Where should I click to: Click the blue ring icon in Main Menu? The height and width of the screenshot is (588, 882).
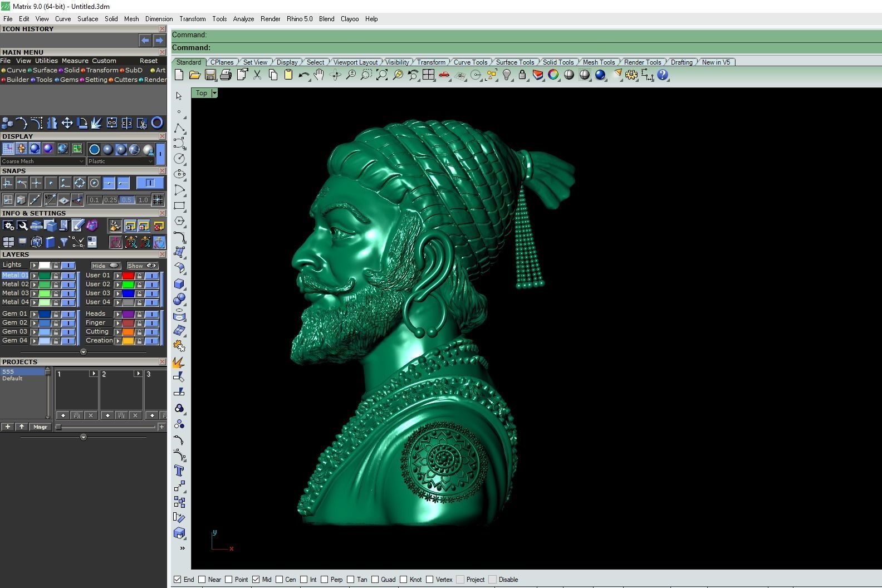click(x=157, y=123)
